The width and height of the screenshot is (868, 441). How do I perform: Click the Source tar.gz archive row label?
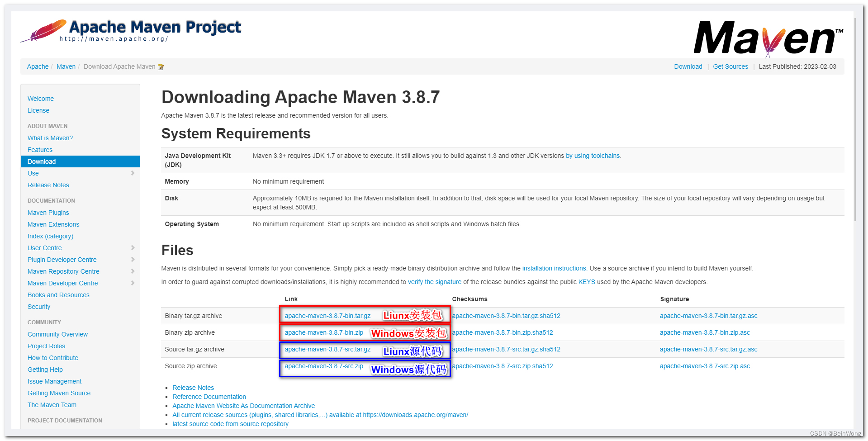pyautogui.click(x=194, y=349)
